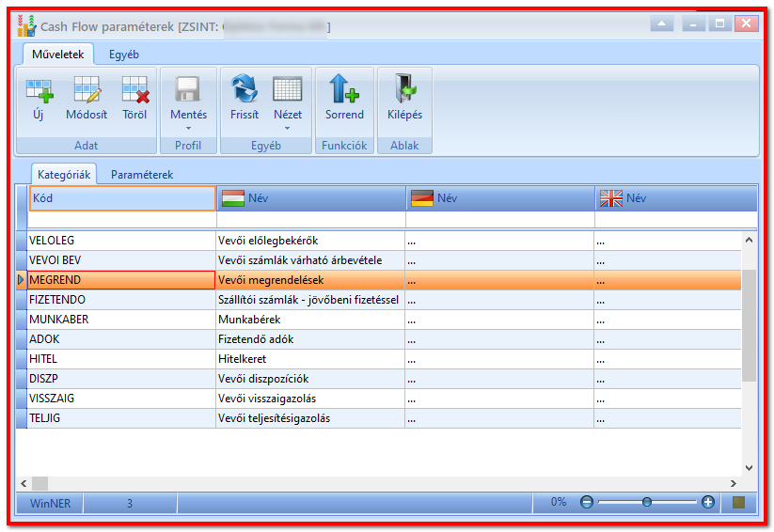The width and height of the screenshot is (774, 532).
Task: Click the zoom out minus icon
Action: point(587,502)
